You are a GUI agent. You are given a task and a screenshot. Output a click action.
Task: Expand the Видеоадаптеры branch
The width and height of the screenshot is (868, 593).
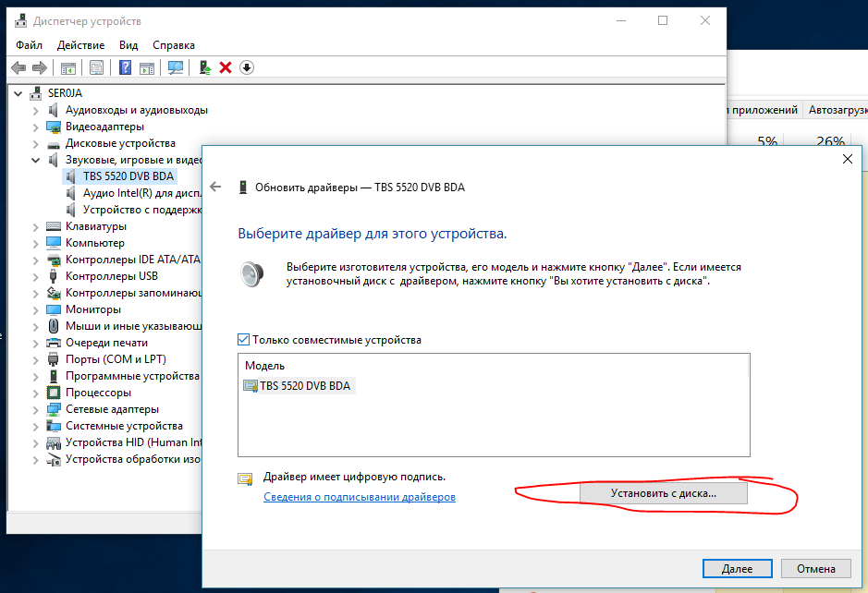pyautogui.click(x=35, y=127)
